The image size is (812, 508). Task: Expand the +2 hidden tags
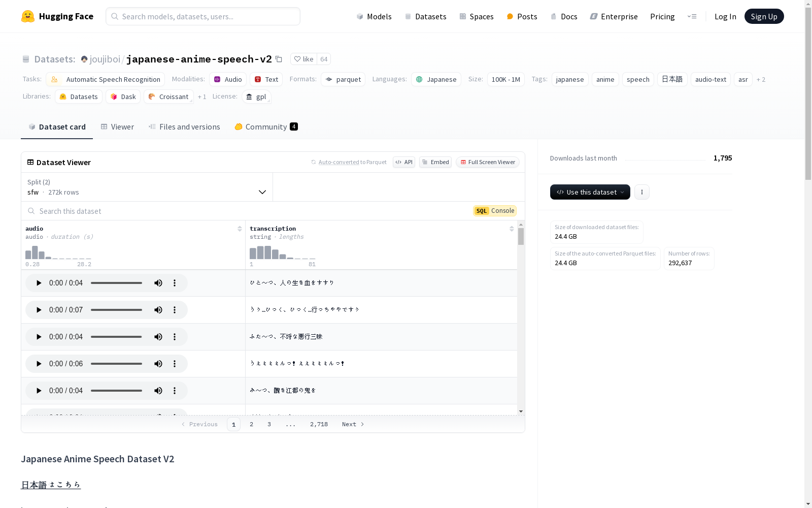(761, 79)
